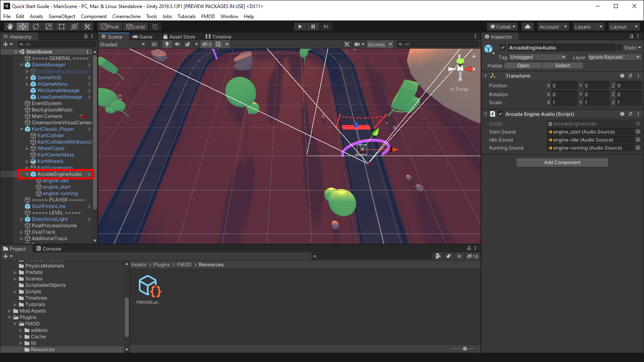Image resolution: width=644 pixels, height=362 pixels.
Task: Select engine-running in Hierarchy
Action: tap(60, 193)
